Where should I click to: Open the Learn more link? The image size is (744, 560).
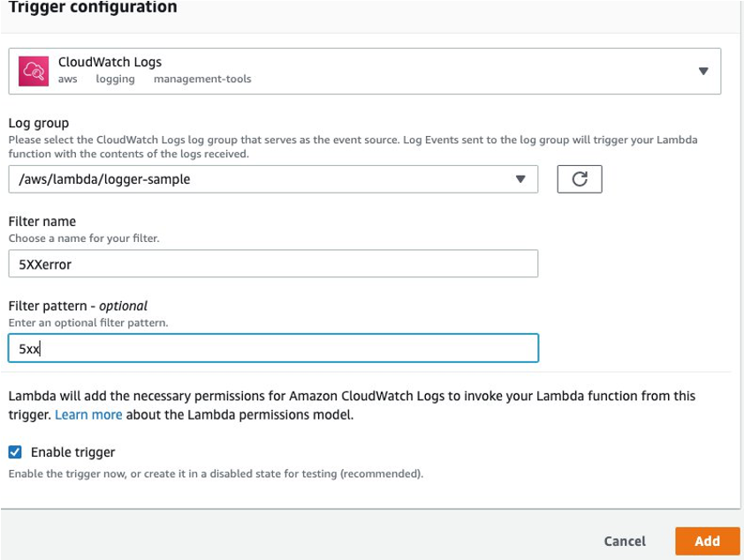88,414
